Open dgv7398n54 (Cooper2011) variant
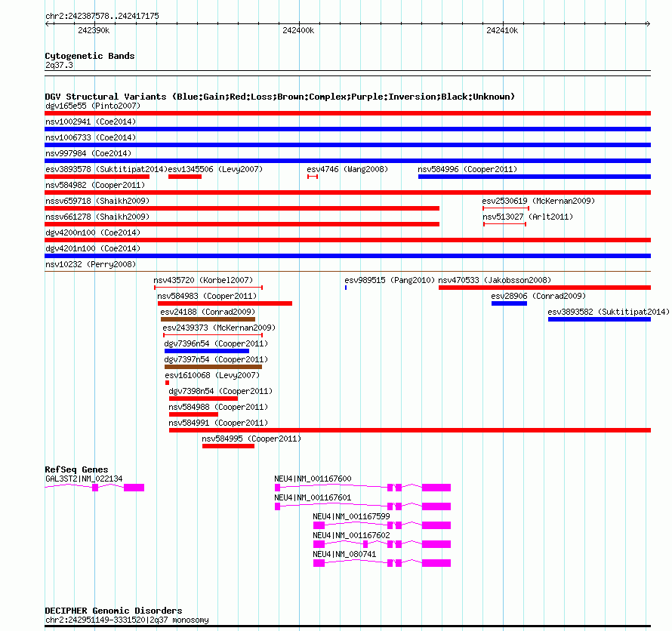 [220, 391]
